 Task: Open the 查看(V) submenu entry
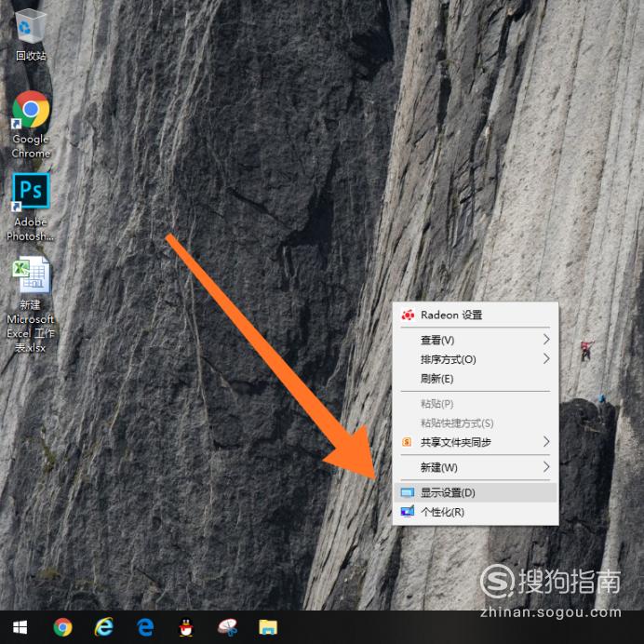click(x=476, y=340)
